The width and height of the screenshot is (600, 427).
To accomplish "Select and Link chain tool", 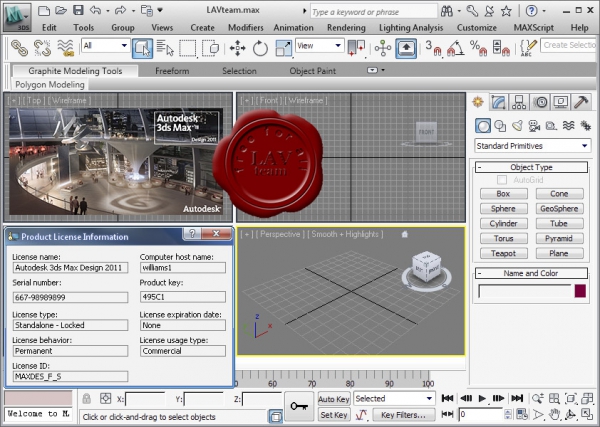I will tap(19, 48).
